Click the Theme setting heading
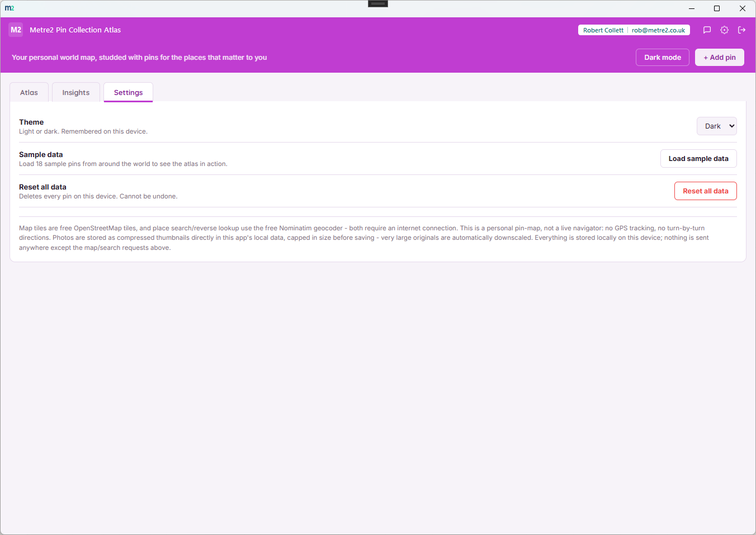Image resolution: width=756 pixels, height=535 pixels. [31, 122]
